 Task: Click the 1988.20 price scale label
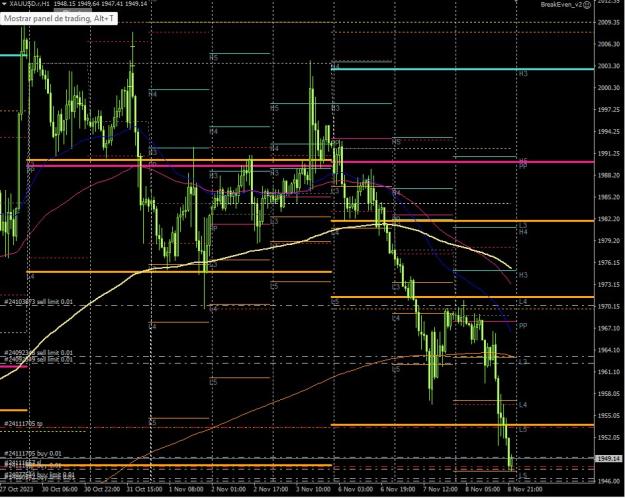[x=609, y=175]
